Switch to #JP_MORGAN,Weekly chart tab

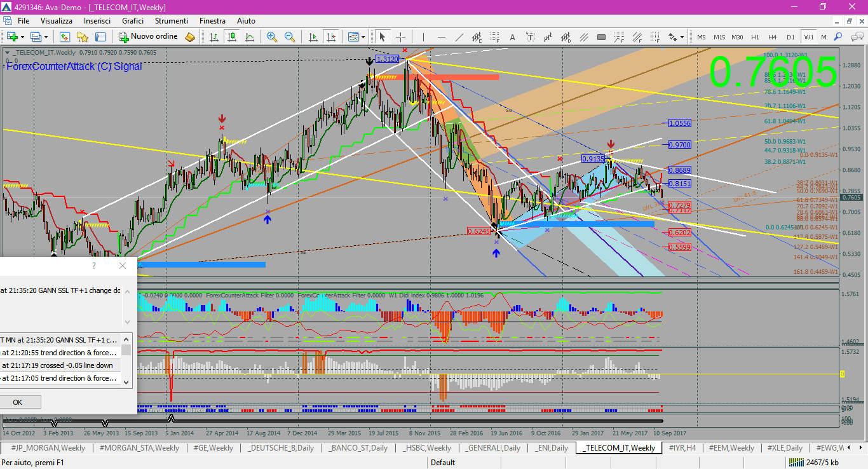48,448
